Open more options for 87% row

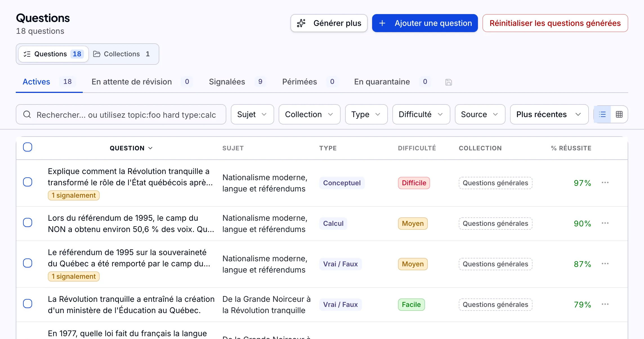605,264
